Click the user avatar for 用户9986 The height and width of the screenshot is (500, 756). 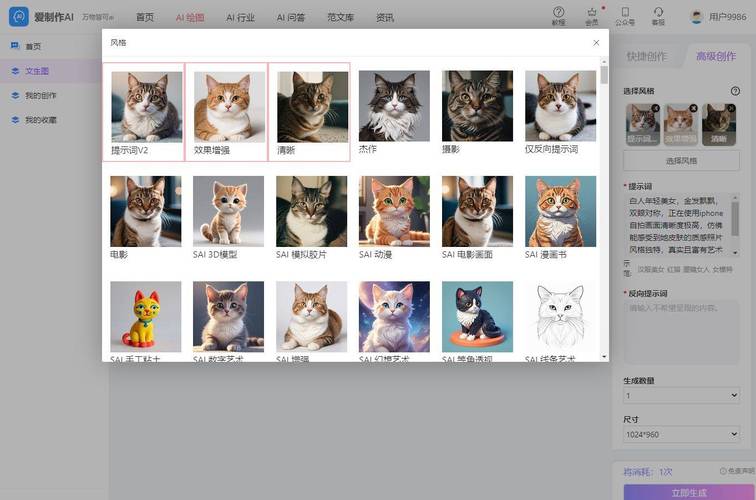[697, 17]
